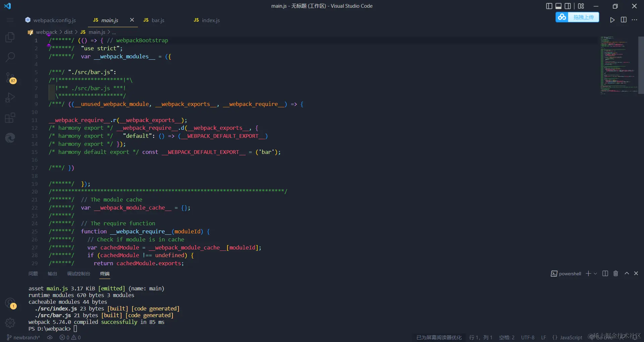Click "./src/index.js" in terminal output
This screenshot has width=644, height=342.
click(56, 308)
